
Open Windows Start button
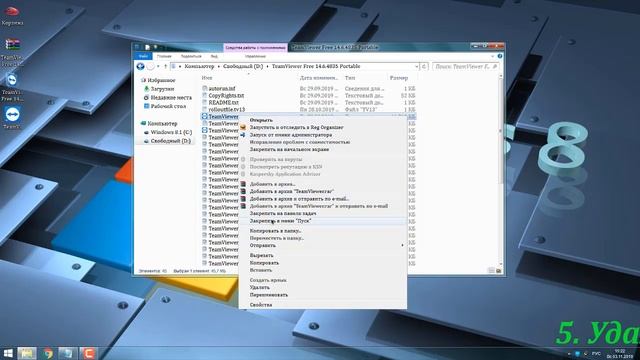coord(7,353)
